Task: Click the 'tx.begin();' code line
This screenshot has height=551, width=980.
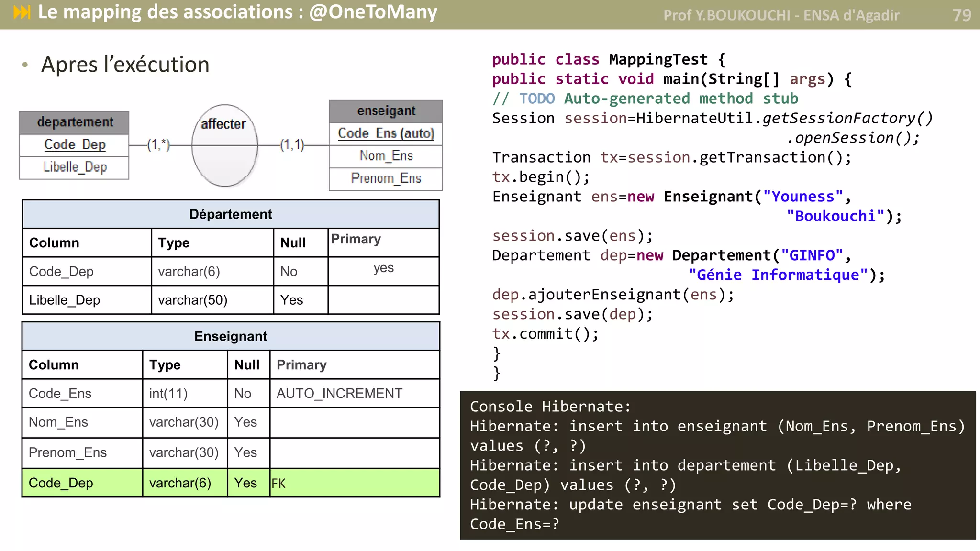Action: pos(541,177)
